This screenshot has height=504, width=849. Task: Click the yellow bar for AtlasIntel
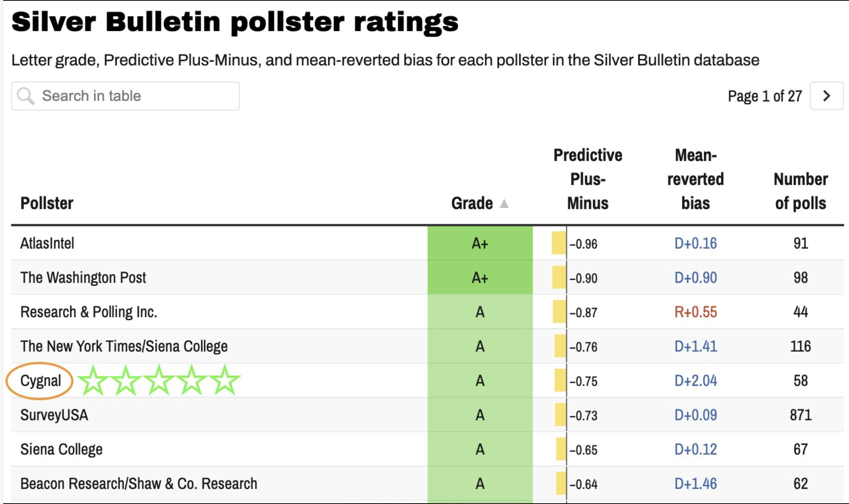coord(559,243)
